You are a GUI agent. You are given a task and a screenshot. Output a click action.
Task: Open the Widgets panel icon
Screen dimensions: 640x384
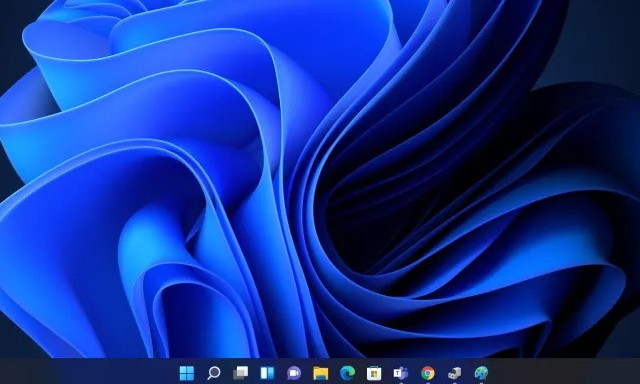(267, 373)
